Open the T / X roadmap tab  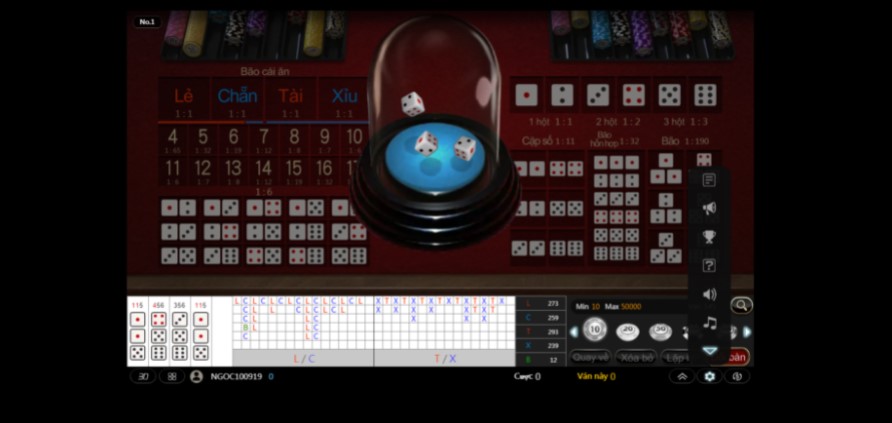click(445, 359)
